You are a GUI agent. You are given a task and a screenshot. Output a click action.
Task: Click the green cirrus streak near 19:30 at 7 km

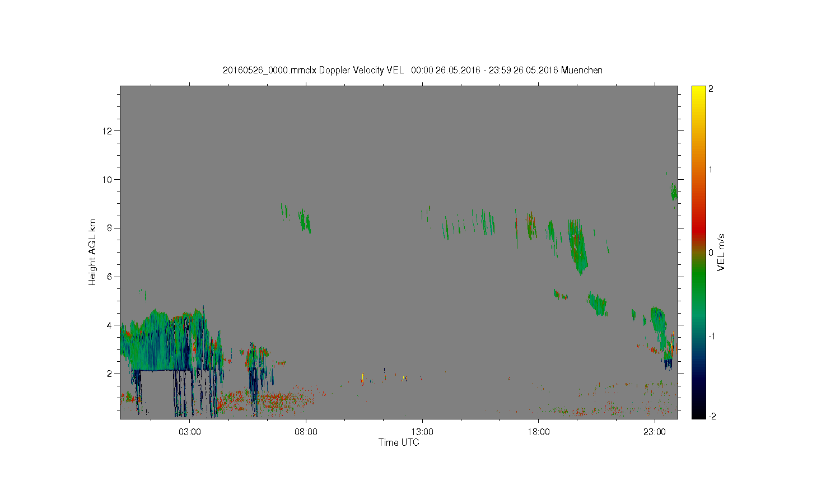coord(577,246)
